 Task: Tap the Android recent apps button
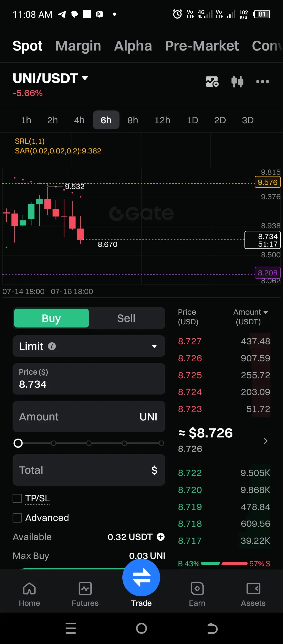click(71, 628)
